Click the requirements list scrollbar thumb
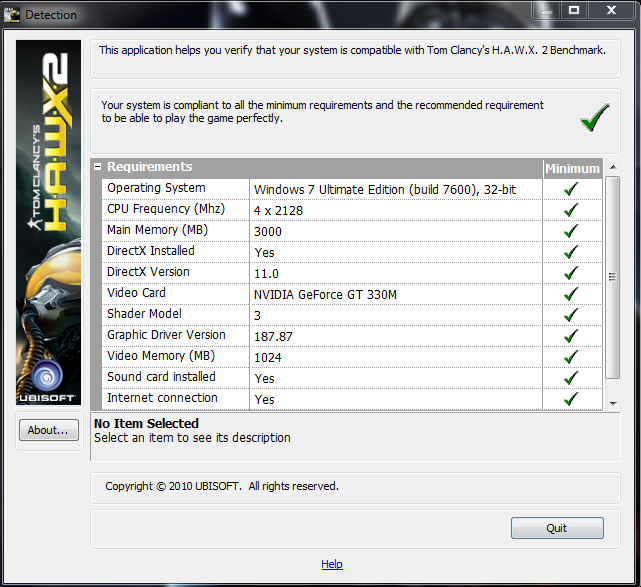Screen dimensions: 641x587 point(612,277)
